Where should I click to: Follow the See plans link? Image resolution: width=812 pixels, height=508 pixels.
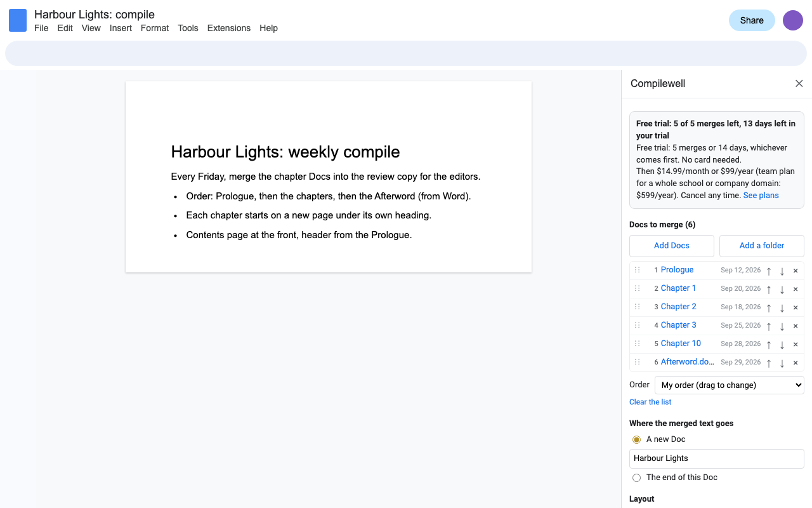point(761,196)
